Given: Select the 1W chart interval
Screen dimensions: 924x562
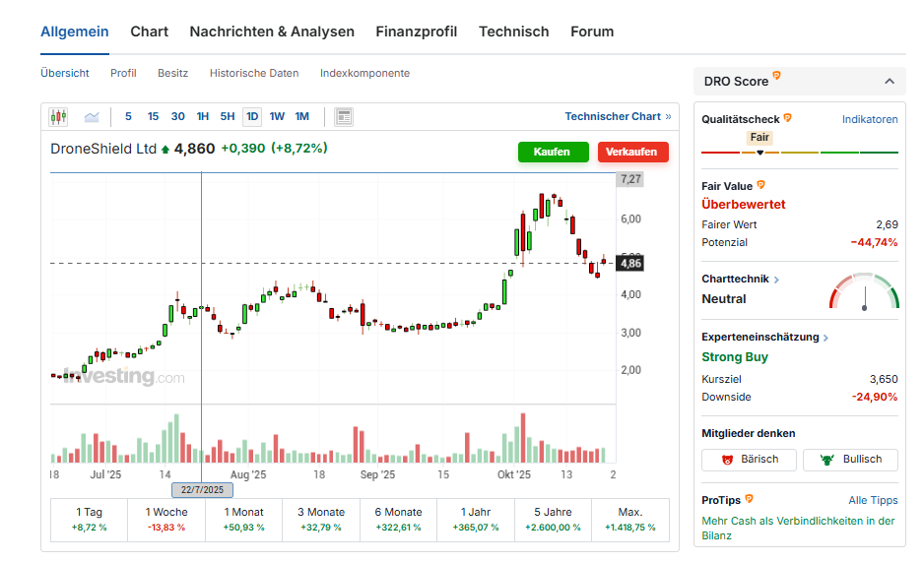Looking at the screenshot, I should pyautogui.click(x=277, y=117).
